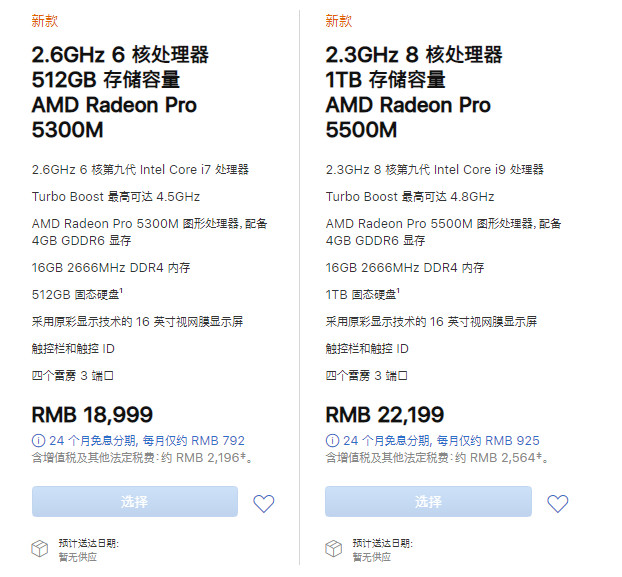Click the 2.3GHz 8 核处理器 heading
The height and width of the screenshot is (577, 622).
pyautogui.click(x=414, y=55)
